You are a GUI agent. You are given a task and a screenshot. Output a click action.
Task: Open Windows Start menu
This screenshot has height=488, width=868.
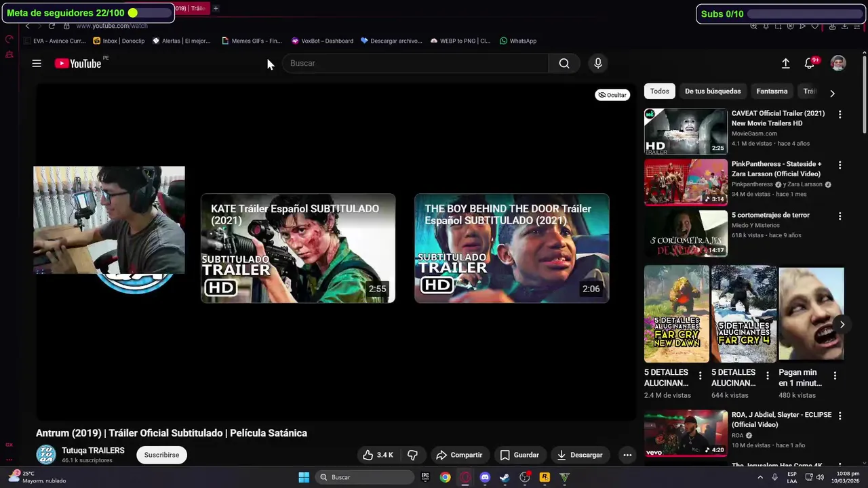(304, 477)
